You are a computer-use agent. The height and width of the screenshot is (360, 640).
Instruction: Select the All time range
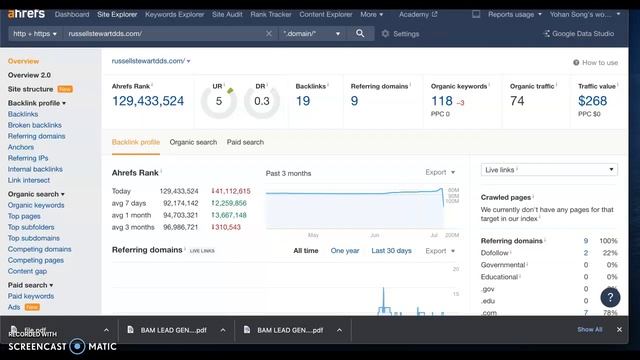tap(306, 251)
